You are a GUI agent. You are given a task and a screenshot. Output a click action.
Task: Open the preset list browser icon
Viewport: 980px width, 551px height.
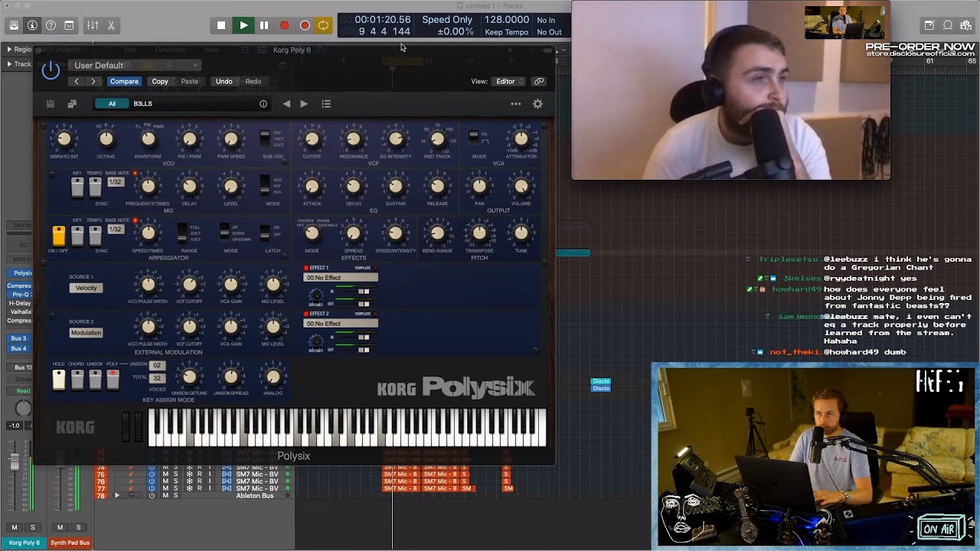[326, 104]
